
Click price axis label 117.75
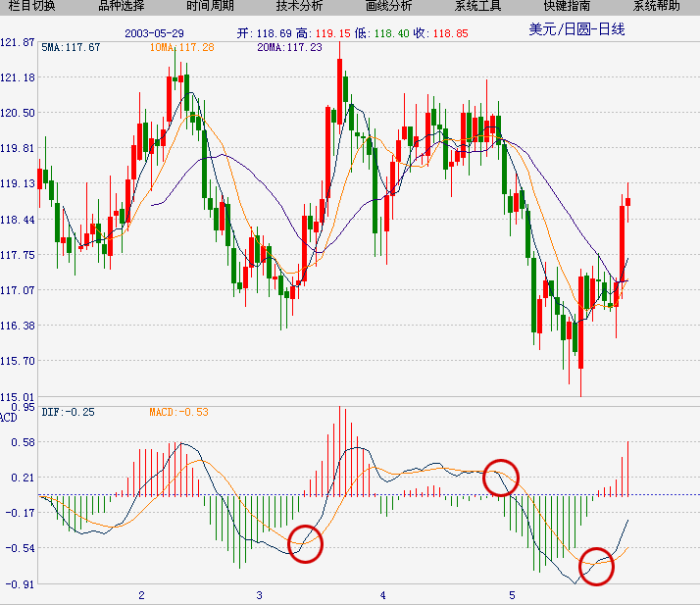tap(18, 255)
